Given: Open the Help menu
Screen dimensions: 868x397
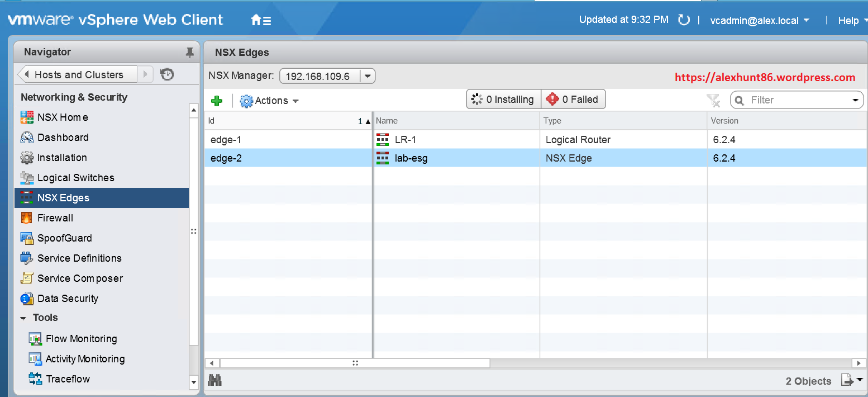Looking at the screenshot, I should tap(849, 20).
